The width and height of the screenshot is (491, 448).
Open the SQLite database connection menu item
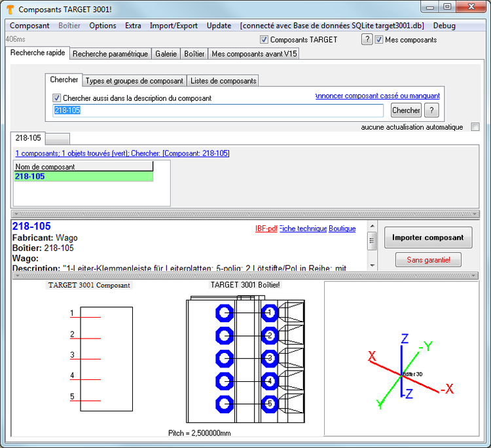click(x=332, y=26)
